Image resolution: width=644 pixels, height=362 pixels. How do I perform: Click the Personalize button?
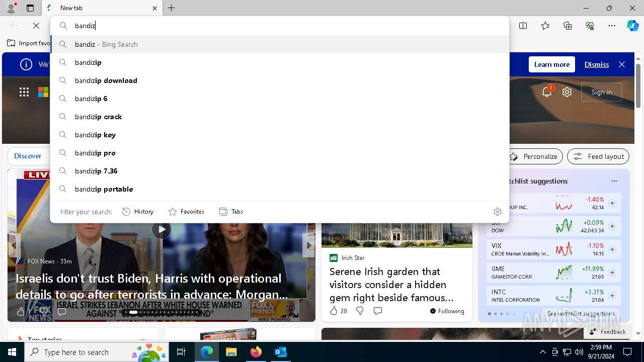533,156
